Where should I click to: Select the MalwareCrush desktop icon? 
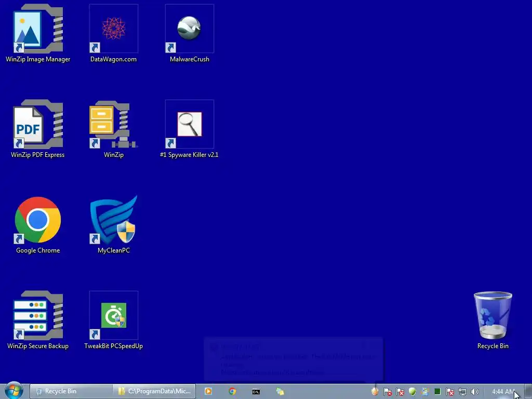(x=189, y=33)
